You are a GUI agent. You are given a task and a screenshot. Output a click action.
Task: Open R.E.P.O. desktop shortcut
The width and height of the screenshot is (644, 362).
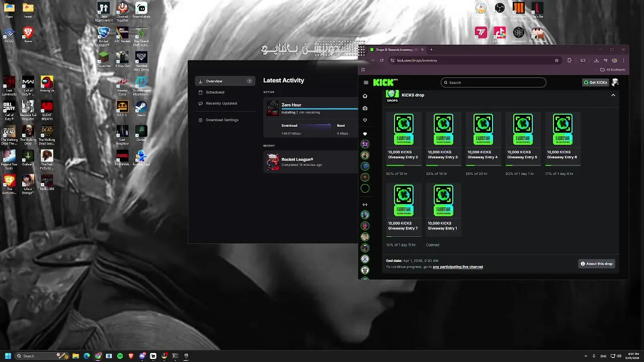[122, 109]
